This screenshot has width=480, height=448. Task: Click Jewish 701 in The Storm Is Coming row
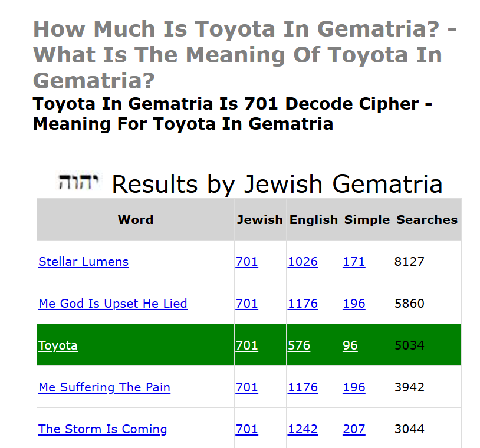tap(246, 429)
